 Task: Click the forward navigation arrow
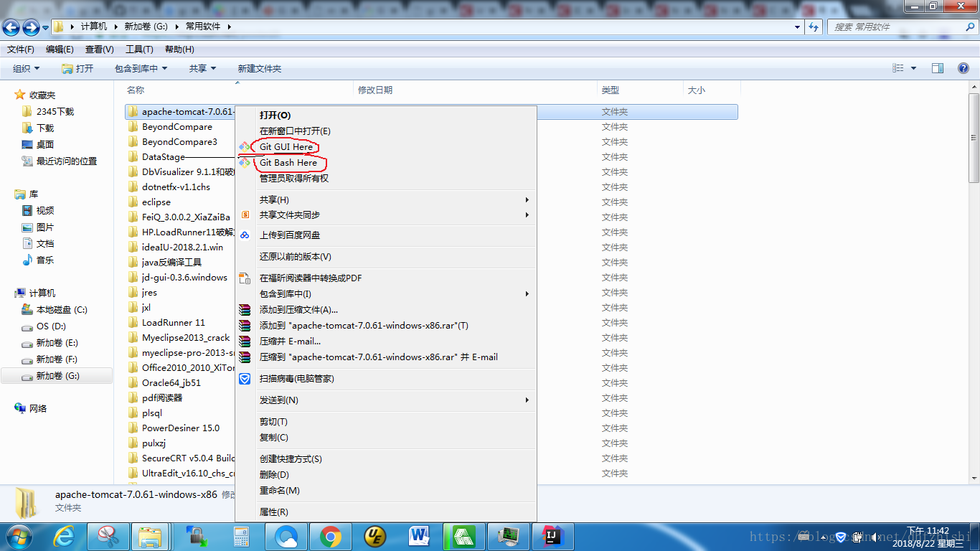31,27
